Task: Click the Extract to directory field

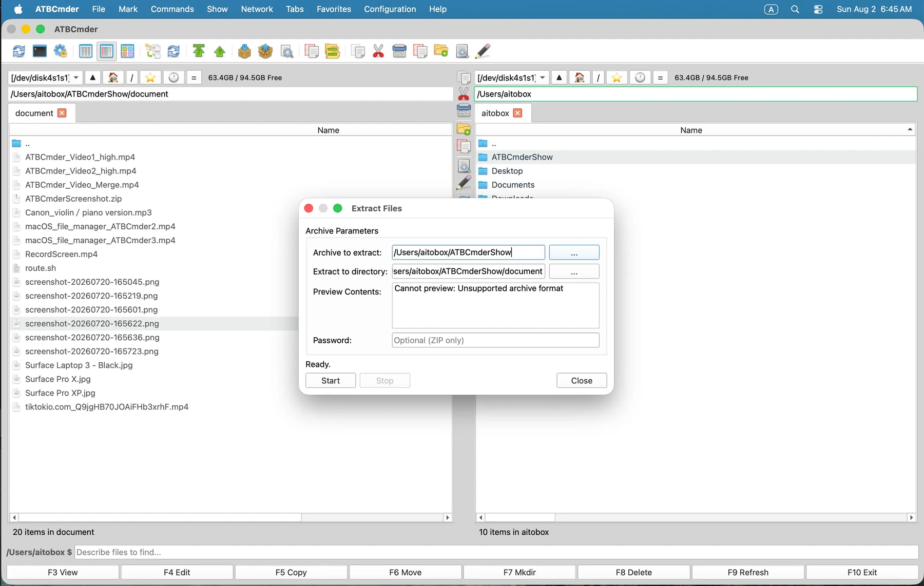Action: click(x=468, y=271)
